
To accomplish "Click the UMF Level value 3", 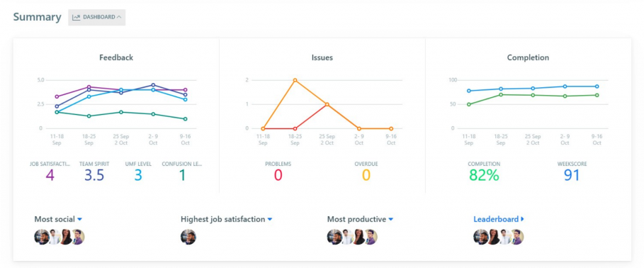I will (x=138, y=176).
